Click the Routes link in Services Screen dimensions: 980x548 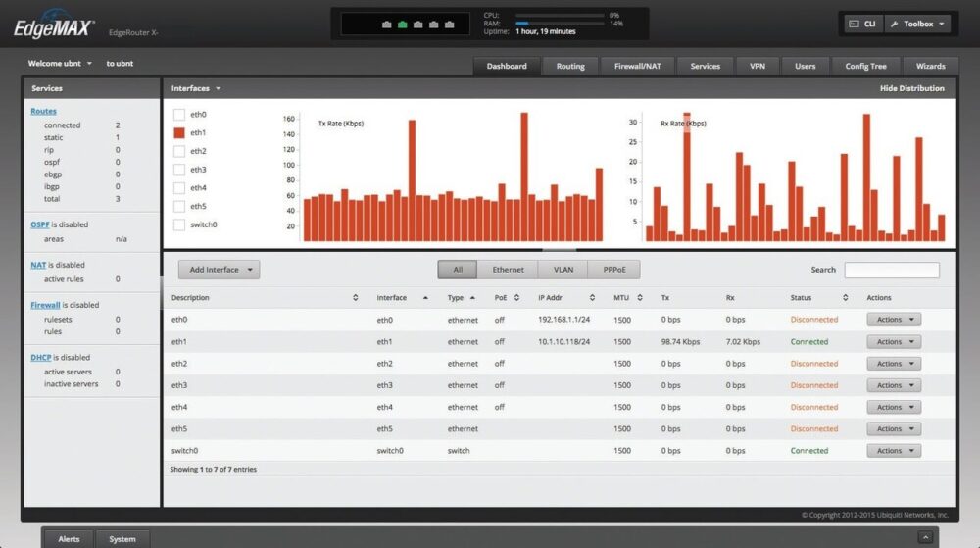[x=43, y=112]
